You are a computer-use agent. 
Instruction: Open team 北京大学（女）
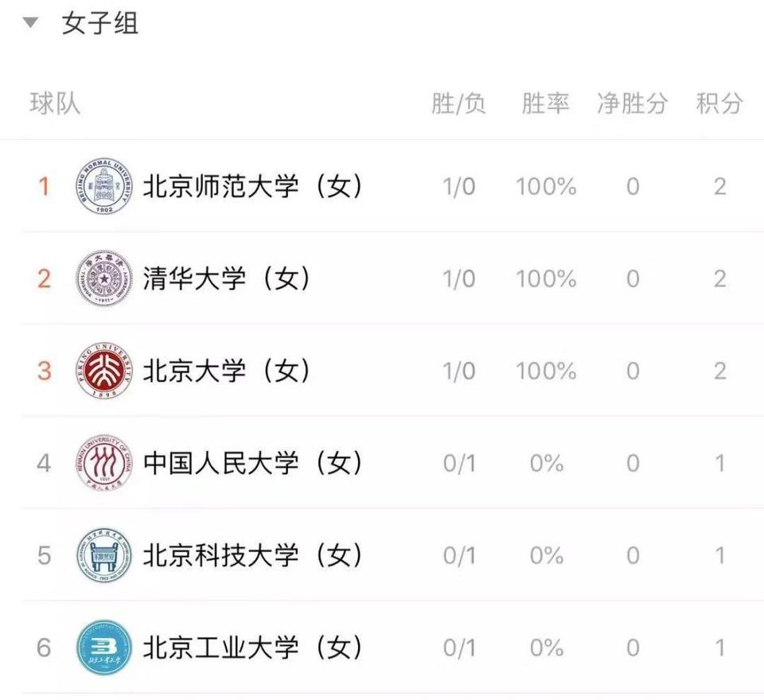227,370
